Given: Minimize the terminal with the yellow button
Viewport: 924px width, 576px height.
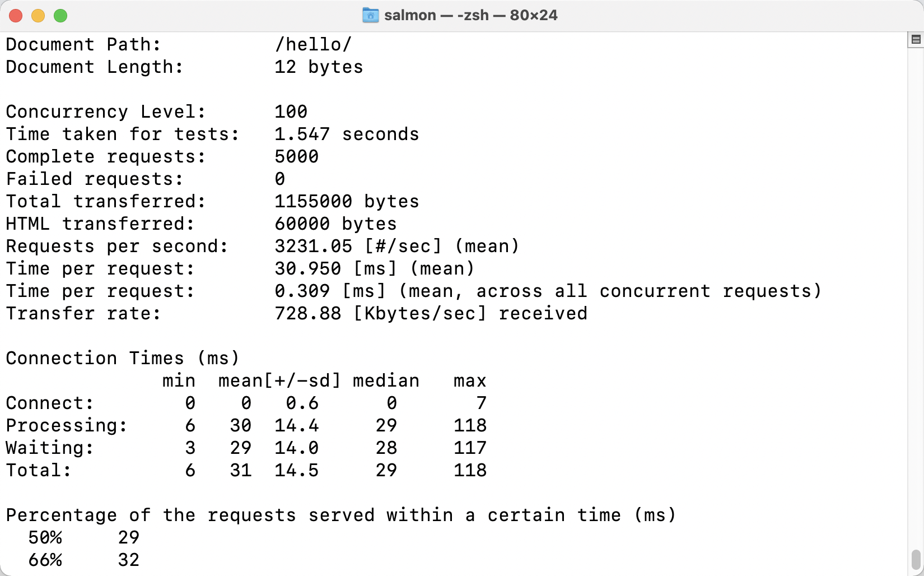Looking at the screenshot, I should pyautogui.click(x=38, y=16).
